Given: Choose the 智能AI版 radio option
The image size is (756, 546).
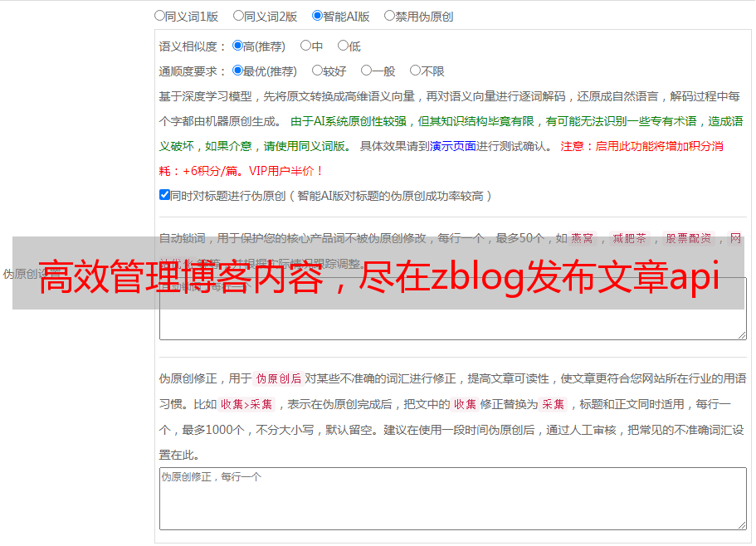Looking at the screenshot, I should coord(317,16).
